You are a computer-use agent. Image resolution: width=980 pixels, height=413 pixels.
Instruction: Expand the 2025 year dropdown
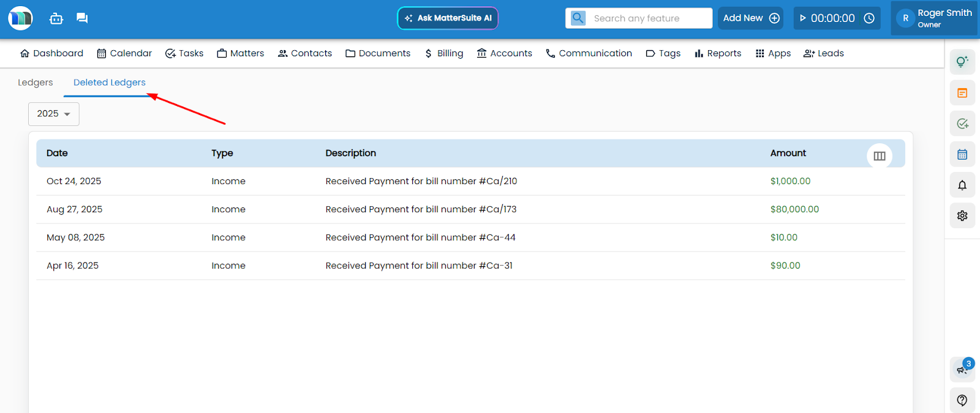[x=54, y=114]
